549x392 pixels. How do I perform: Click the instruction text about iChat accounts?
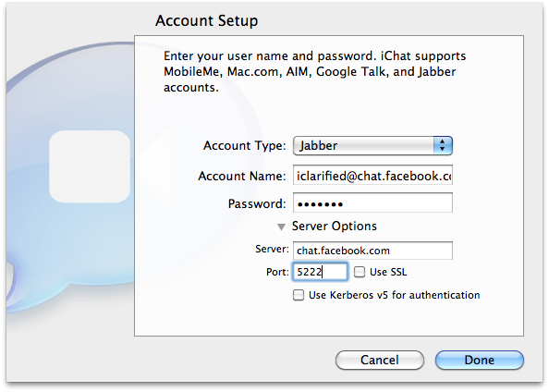(314, 72)
